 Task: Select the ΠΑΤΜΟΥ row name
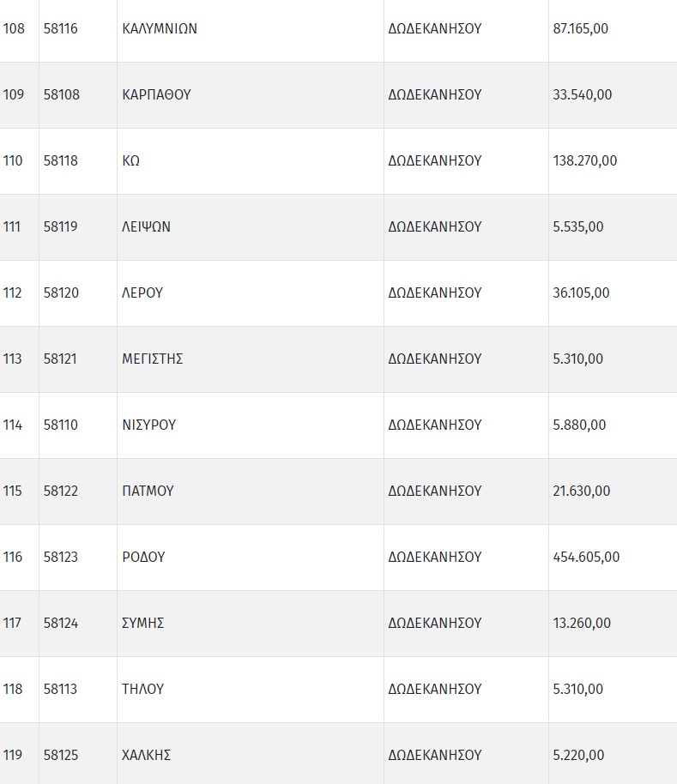point(148,491)
